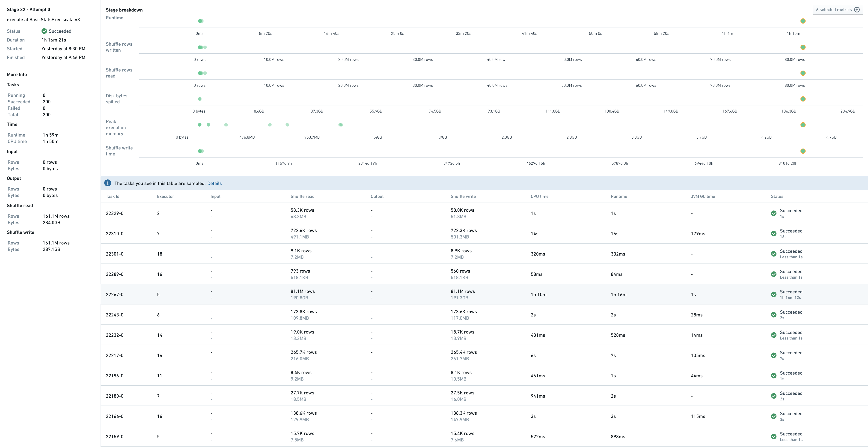Sort by Status column header
The image size is (868, 447).
(777, 197)
